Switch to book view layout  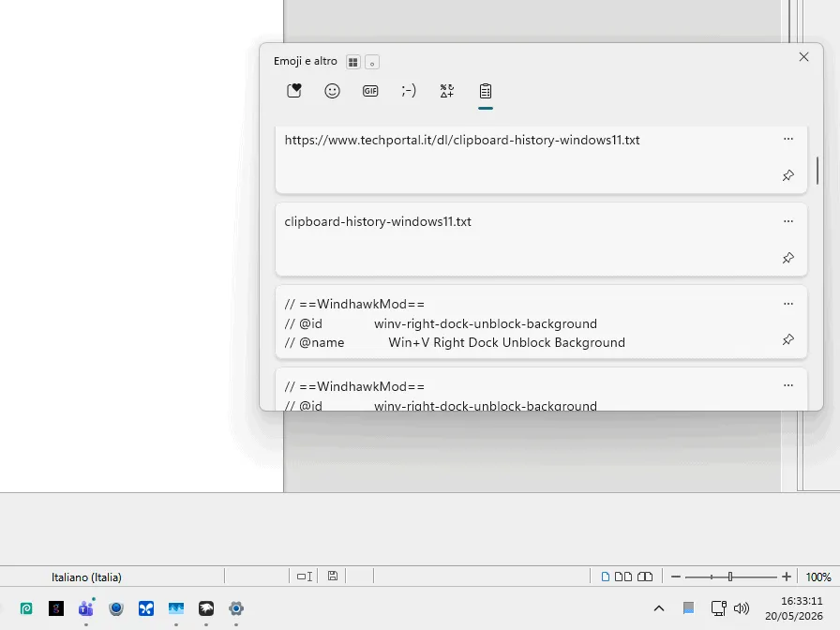click(x=645, y=577)
